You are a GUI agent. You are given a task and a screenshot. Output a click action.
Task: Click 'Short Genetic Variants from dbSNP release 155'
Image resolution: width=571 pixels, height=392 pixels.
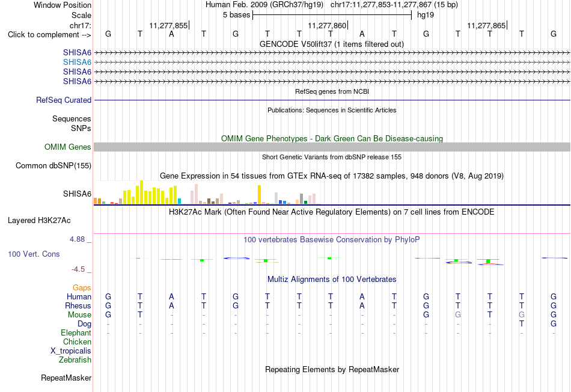[x=332, y=158]
